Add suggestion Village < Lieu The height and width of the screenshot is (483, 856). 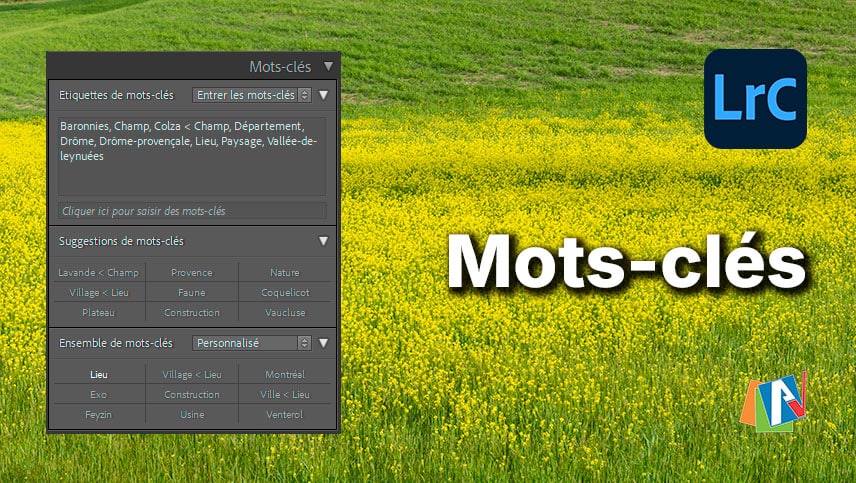click(99, 293)
